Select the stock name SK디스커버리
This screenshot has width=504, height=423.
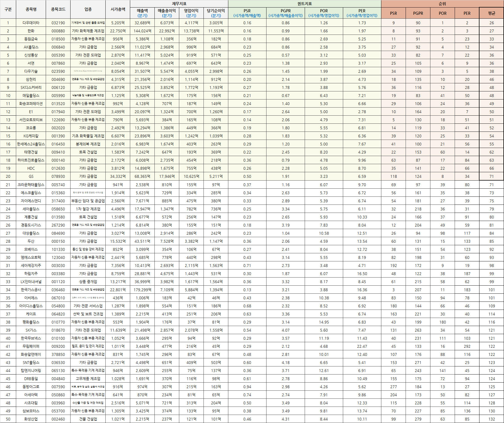31,87
